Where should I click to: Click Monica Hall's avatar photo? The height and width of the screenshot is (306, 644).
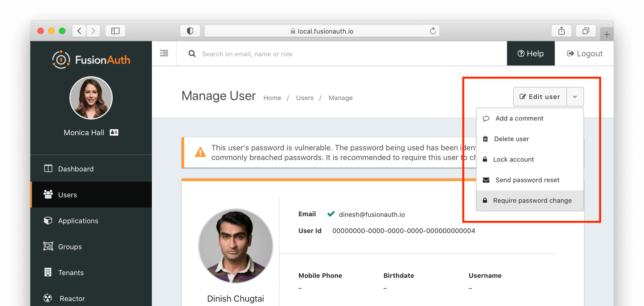[x=91, y=98]
